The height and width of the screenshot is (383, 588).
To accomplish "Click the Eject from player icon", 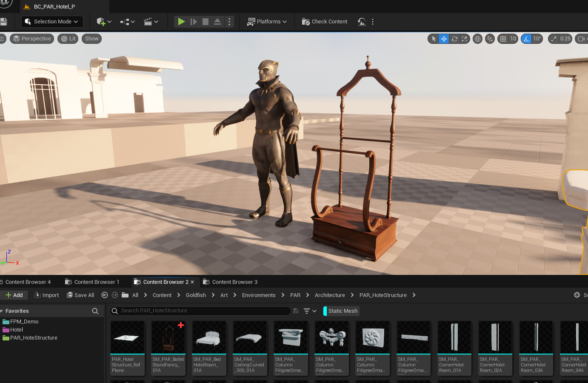I will tap(217, 22).
